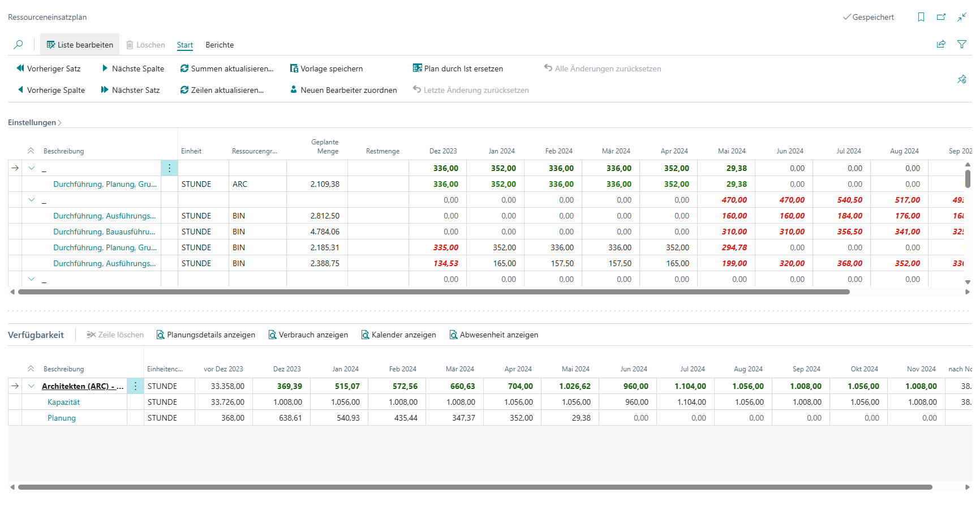
Task: Open row options for first plan row
Action: [x=169, y=168]
